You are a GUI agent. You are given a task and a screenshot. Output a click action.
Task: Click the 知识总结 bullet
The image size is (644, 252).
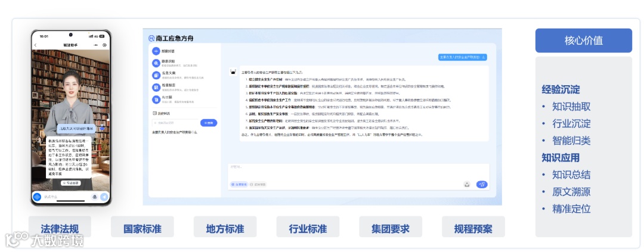pos(571,175)
